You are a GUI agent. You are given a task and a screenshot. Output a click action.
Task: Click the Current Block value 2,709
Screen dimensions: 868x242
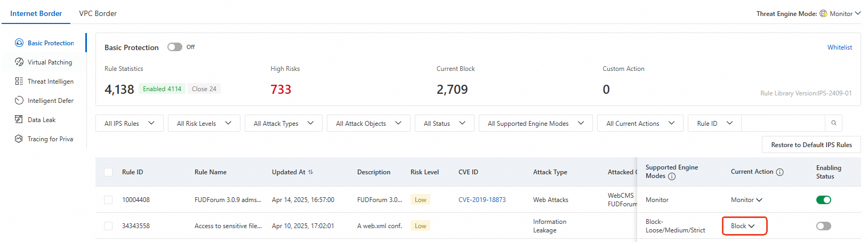[x=452, y=90]
